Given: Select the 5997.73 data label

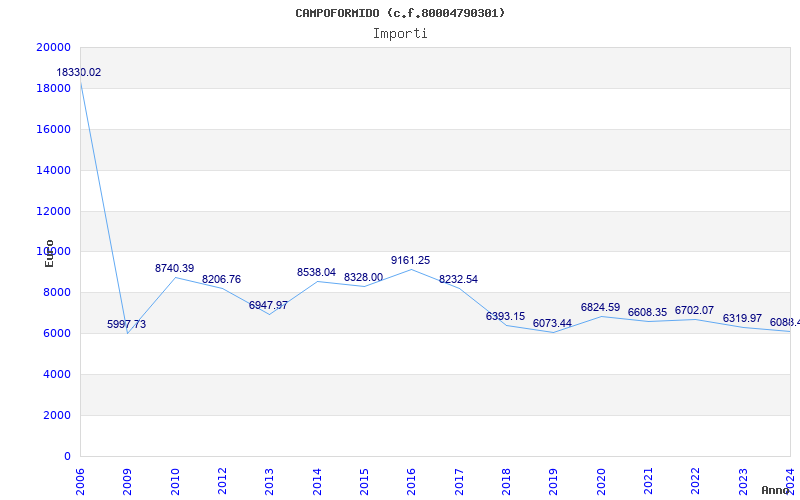Looking at the screenshot, I should click(x=127, y=324).
